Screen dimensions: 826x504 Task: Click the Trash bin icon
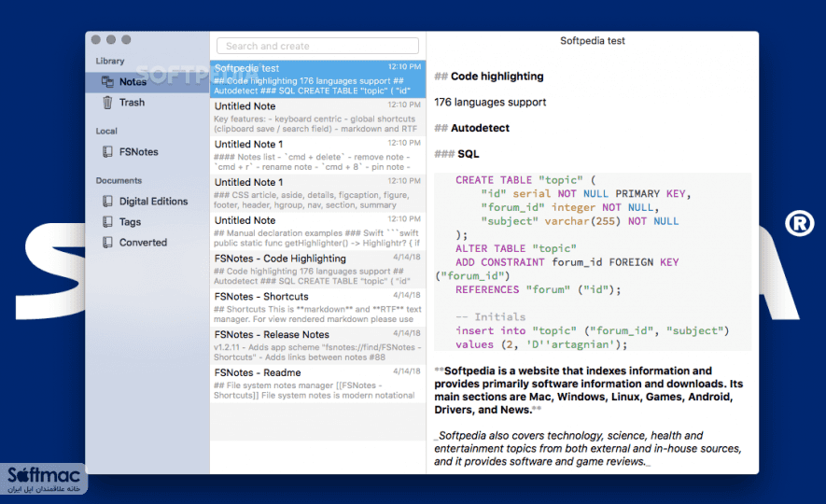[107, 102]
